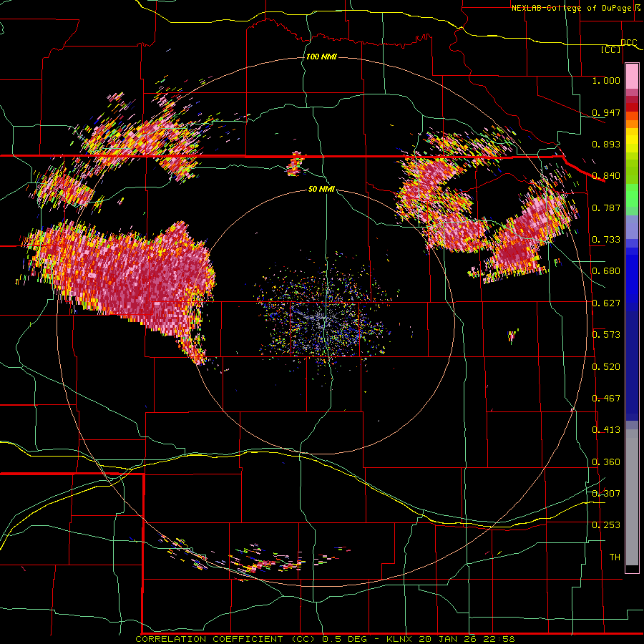Click the "DCC" label above the color scale

(628, 43)
